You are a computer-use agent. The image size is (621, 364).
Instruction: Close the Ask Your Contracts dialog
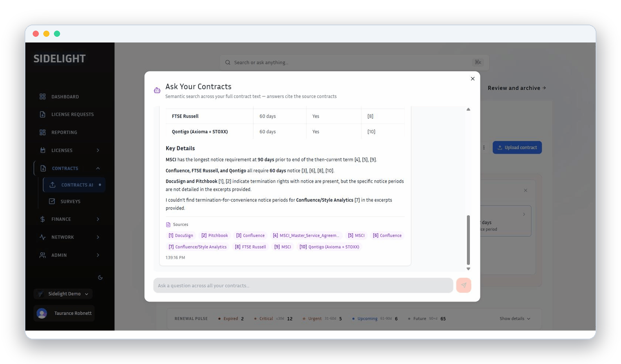click(473, 79)
